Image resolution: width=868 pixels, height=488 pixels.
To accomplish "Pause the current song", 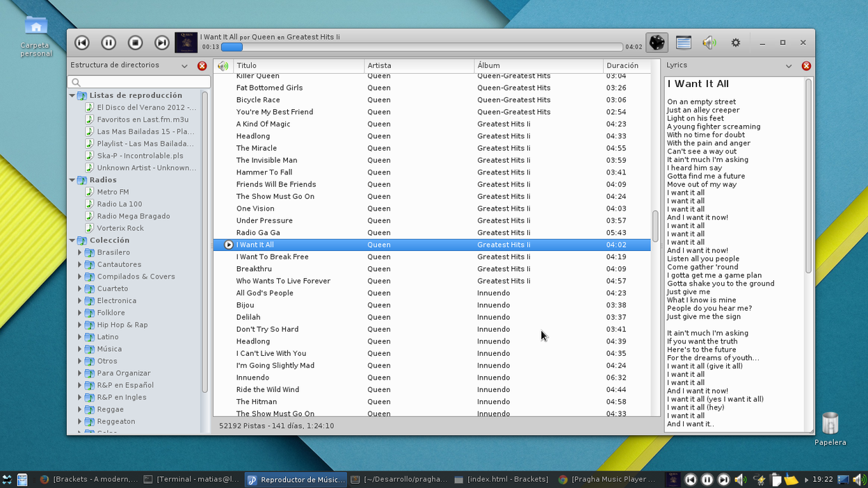I will (x=108, y=43).
